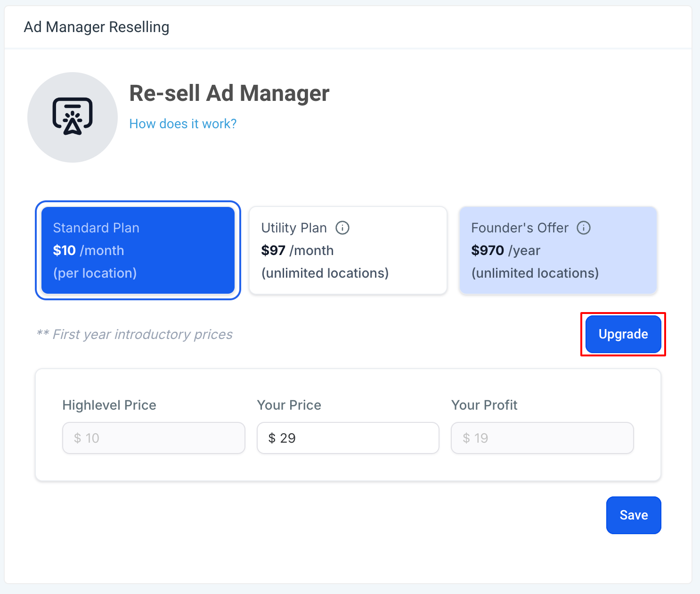The image size is (700, 594).
Task: Click Founder's Offer unlimited locations text
Action: tap(535, 273)
